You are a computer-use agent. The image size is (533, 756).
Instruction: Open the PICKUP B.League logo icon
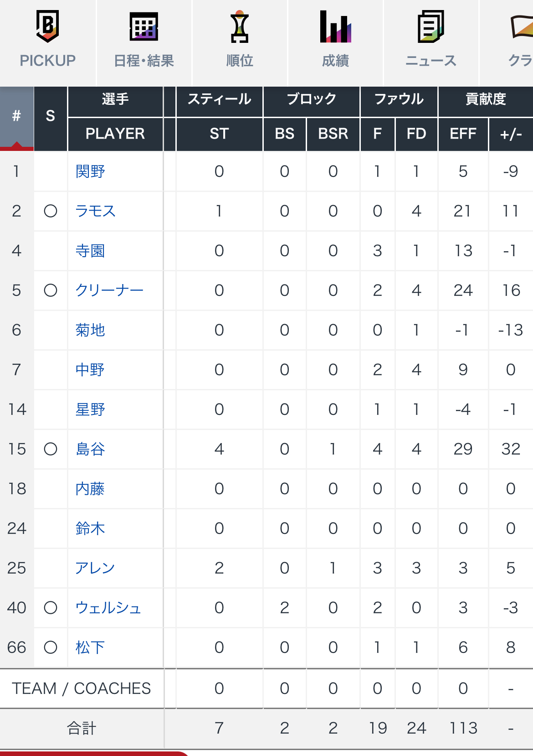[47, 26]
